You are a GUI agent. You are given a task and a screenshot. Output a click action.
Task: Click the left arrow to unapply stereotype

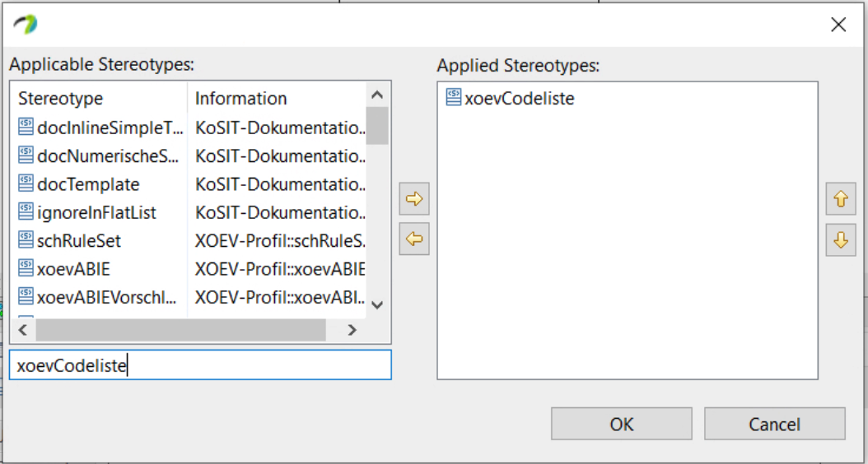pos(414,239)
